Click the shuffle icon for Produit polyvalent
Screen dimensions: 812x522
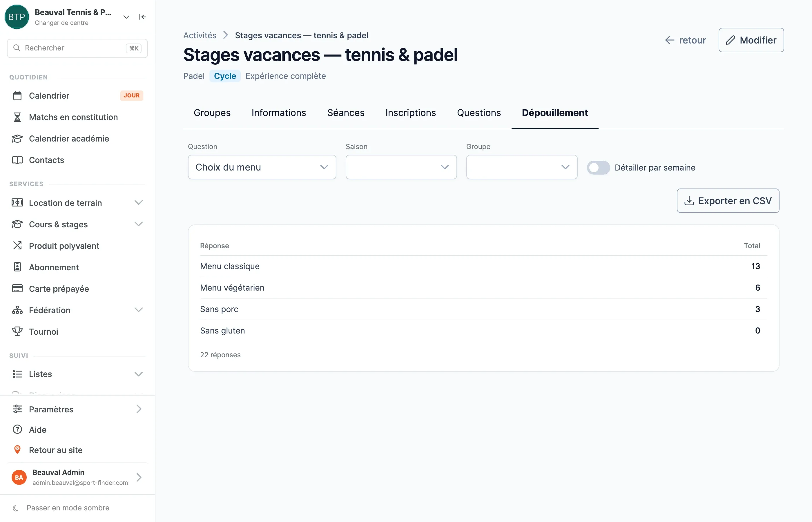17,245
